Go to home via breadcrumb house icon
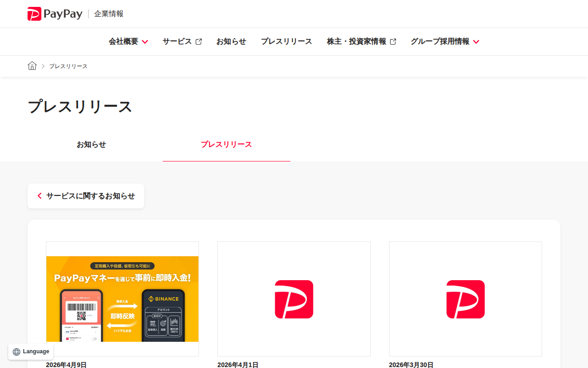The height and width of the screenshot is (368, 588). click(x=32, y=66)
